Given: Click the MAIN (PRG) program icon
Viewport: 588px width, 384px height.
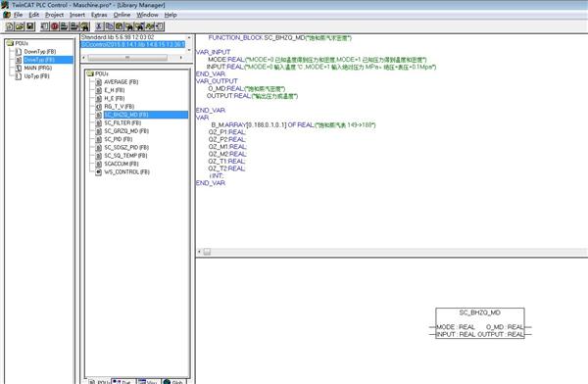Looking at the screenshot, I should 18,68.
